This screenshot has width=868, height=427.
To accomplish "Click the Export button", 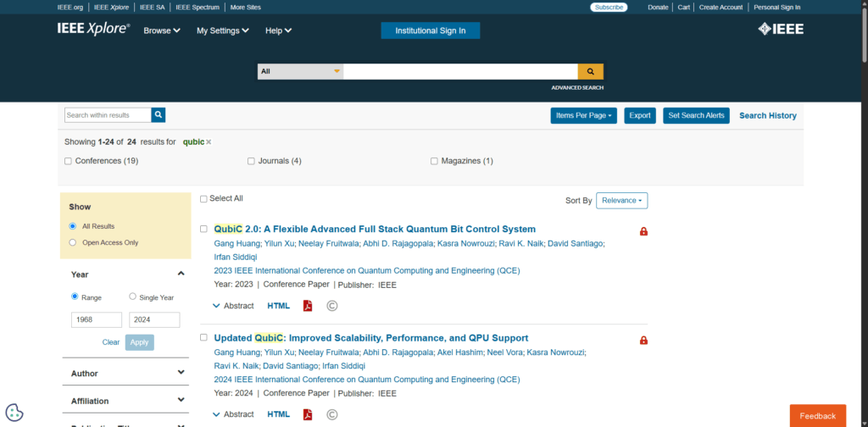I will 640,115.
